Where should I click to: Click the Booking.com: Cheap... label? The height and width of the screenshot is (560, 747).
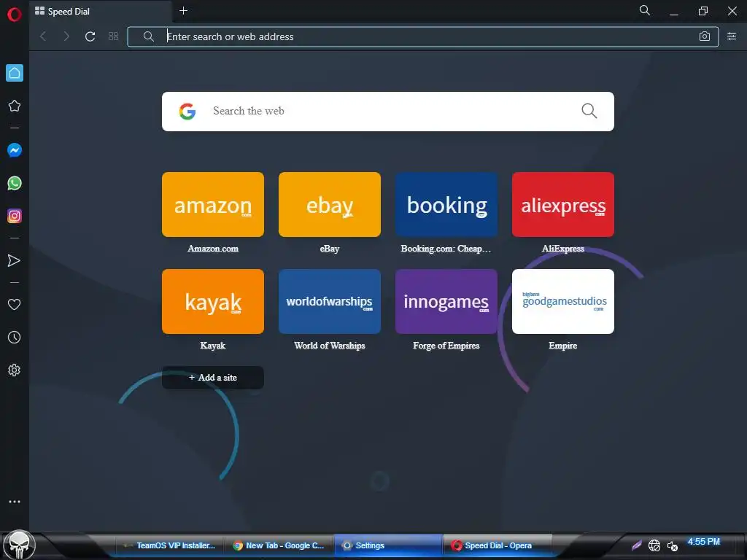pos(446,249)
